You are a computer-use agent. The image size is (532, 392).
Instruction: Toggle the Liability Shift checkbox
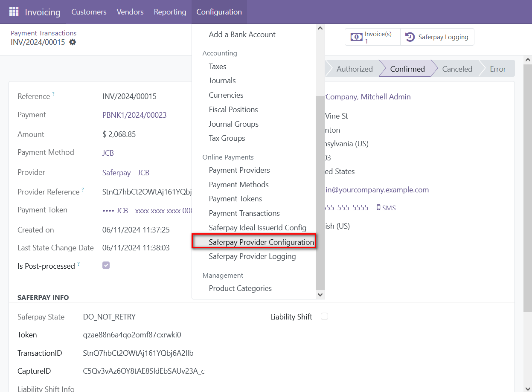coord(324,317)
